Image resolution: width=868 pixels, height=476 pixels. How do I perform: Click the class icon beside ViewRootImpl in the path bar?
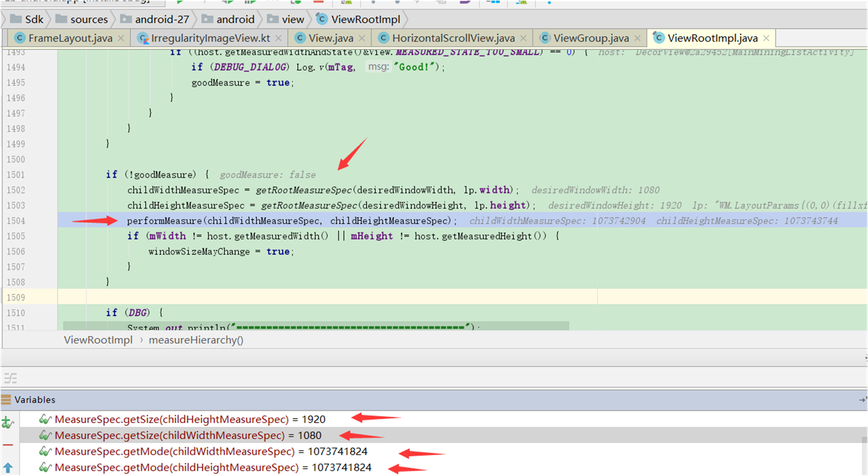(x=321, y=19)
